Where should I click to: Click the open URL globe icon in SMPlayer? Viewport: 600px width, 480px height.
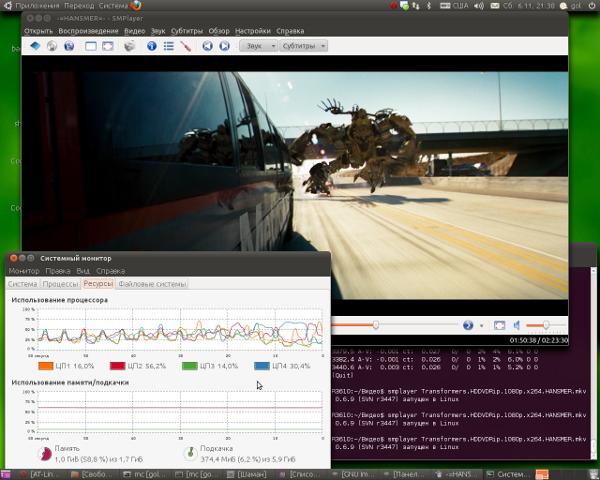point(69,46)
